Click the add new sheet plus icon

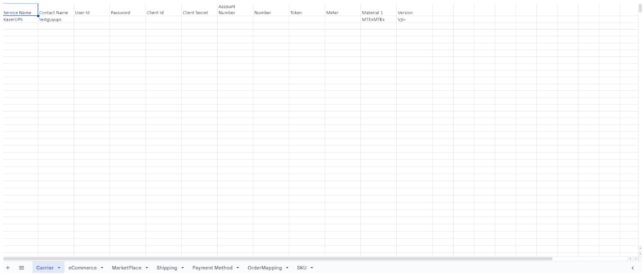tap(8, 268)
